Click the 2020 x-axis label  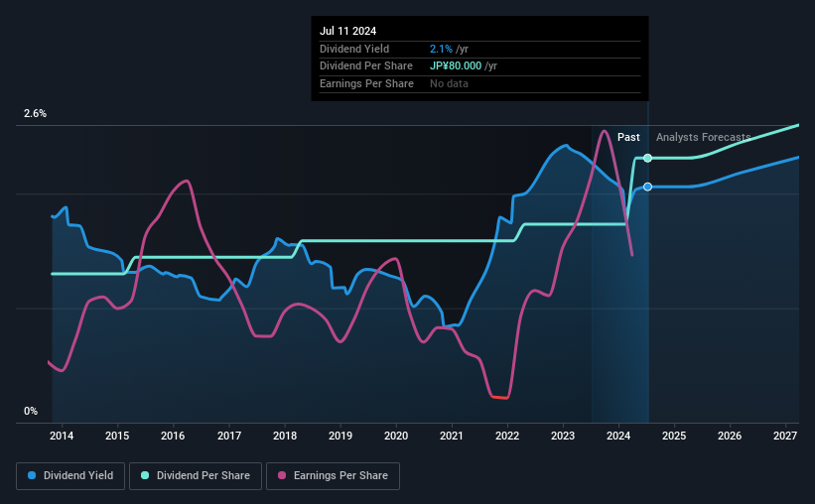pos(395,436)
